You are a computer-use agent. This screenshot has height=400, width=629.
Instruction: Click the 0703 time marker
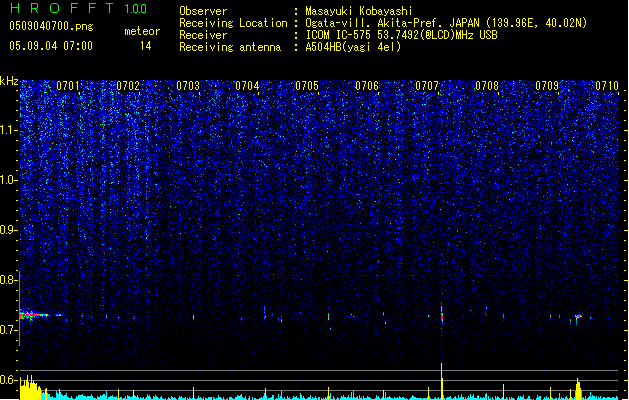coord(188,85)
